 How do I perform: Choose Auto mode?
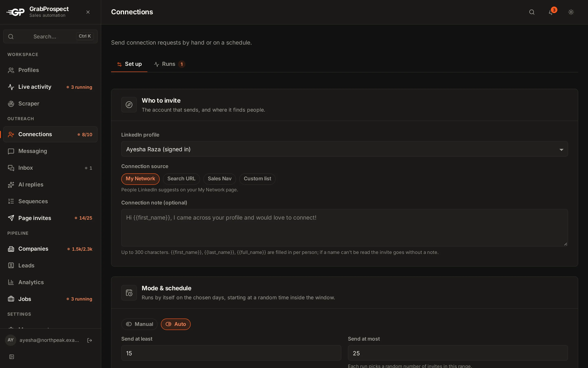[x=176, y=324]
